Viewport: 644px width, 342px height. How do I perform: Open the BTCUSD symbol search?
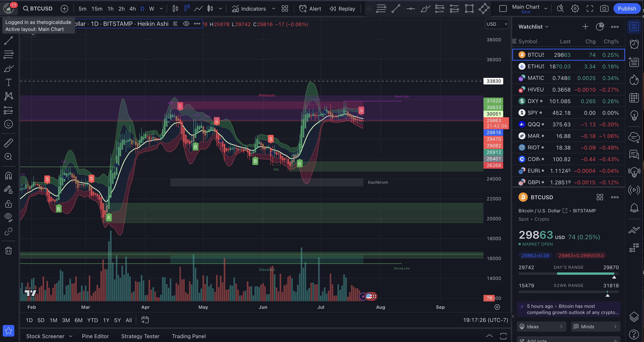pyautogui.click(x=38, y=9)
